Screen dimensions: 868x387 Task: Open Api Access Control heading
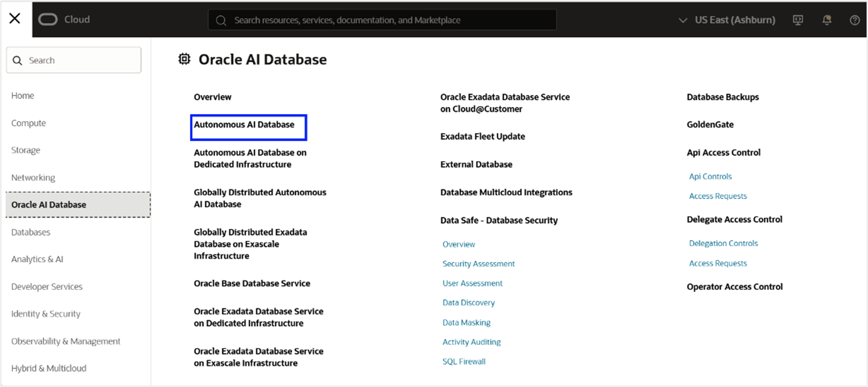click(x=723, y=152)
